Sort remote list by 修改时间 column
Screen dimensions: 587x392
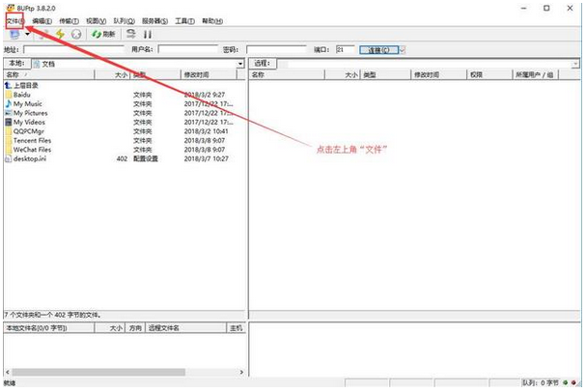[x=438, y=75]
